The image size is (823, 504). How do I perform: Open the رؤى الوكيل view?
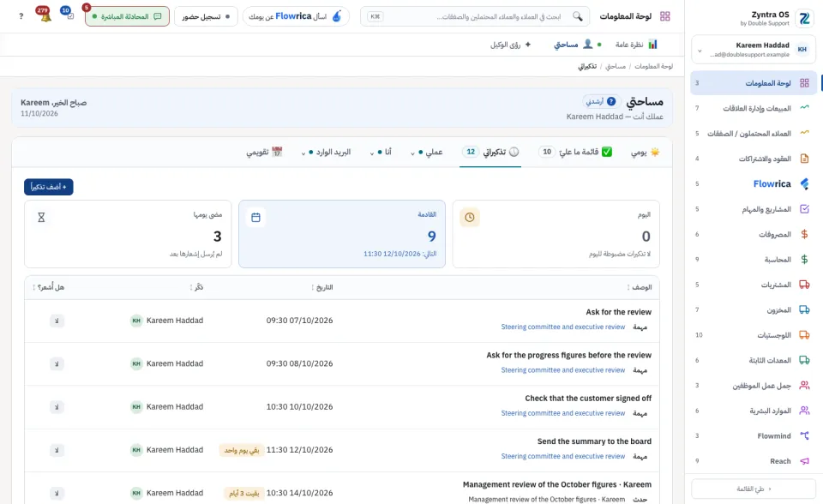click(x=511, y=45)
